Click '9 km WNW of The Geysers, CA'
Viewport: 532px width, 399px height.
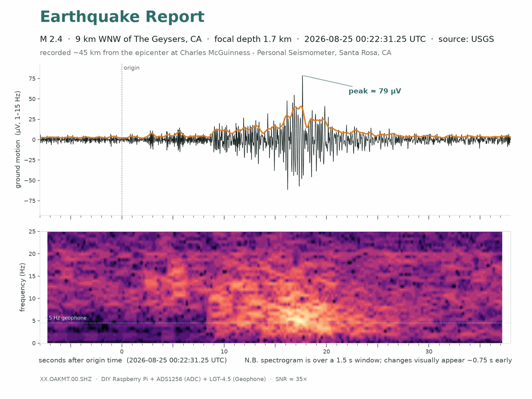pos(138,39)
